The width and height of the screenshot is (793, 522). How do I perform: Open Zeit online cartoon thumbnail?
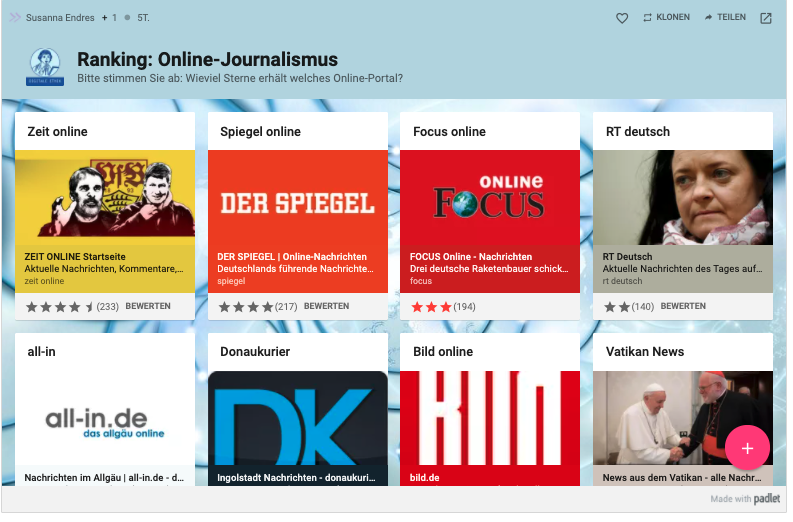point(105,198)
